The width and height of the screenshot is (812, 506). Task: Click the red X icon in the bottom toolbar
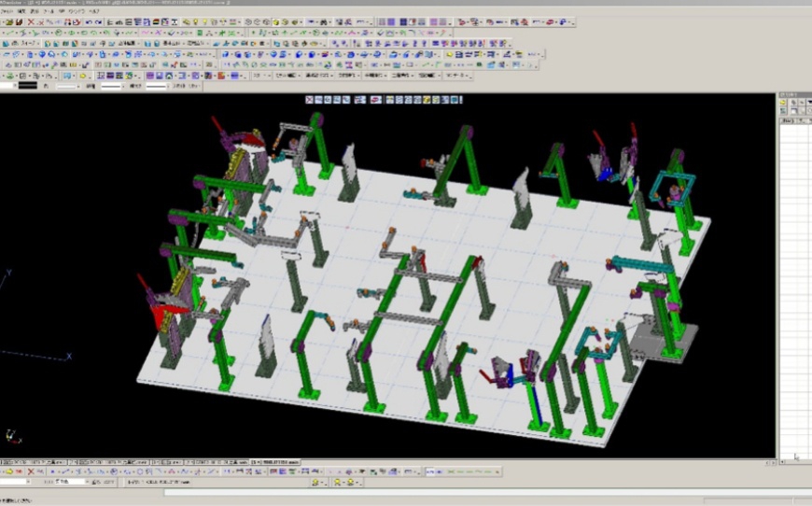click(x=29, y=471)
